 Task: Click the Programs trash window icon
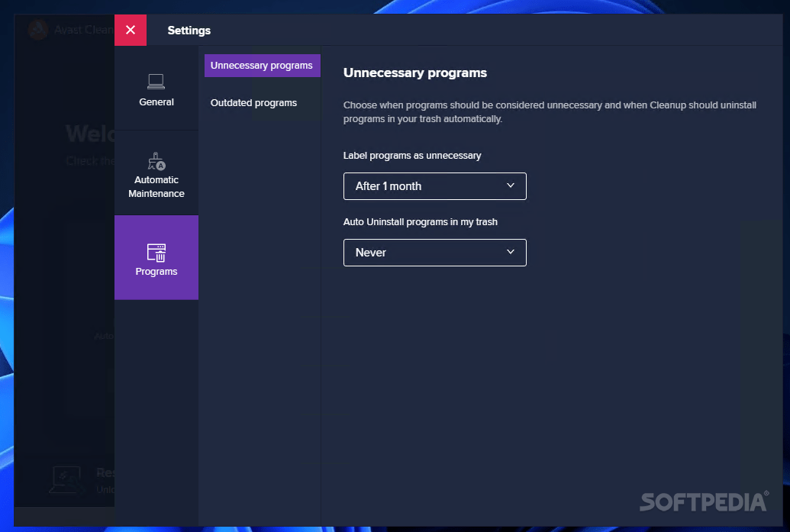click(x=156, y=253)
